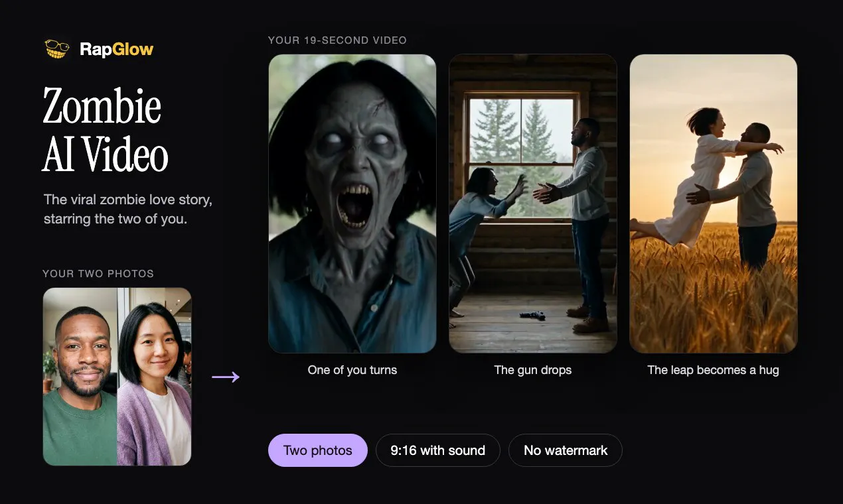Click the YOUR 19-SECOND VIDEO label

point(337,40)
